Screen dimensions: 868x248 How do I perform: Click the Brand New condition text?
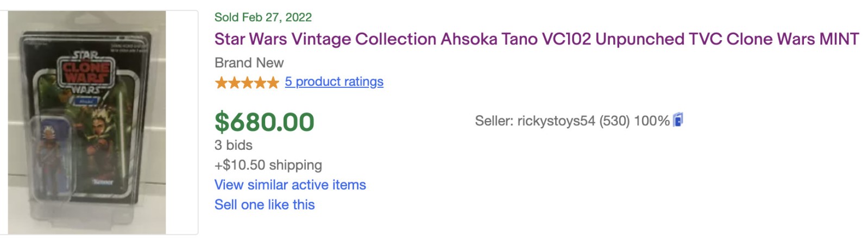pos(249,63)
